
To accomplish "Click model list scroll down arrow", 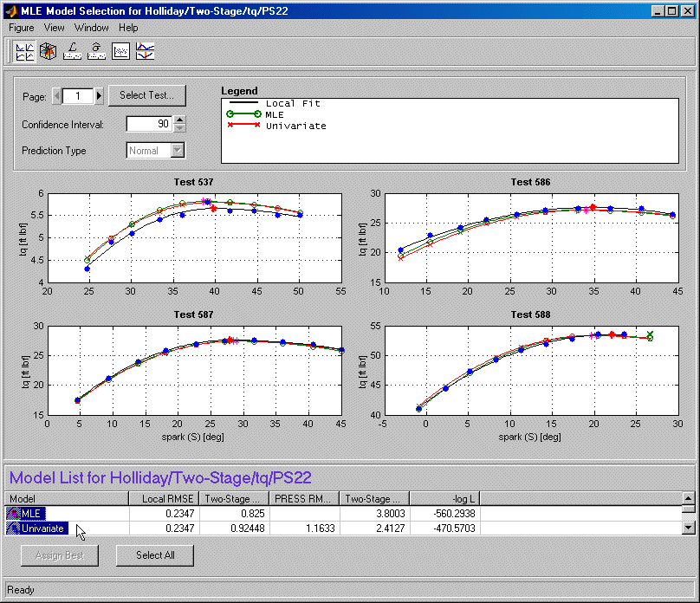I will pyautogui.click(x=689, y=528).
